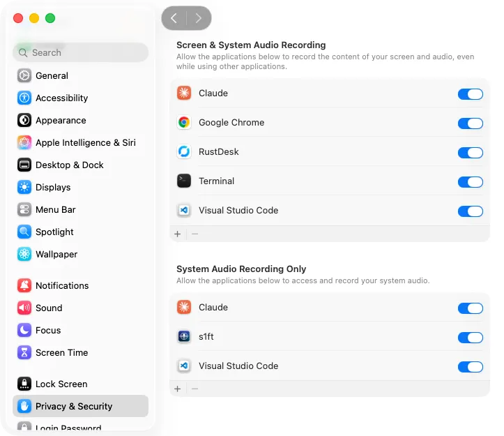This screenshot has width=504, height=436.
Task: Select the RustDesk row label
Action: coord(219,151)
